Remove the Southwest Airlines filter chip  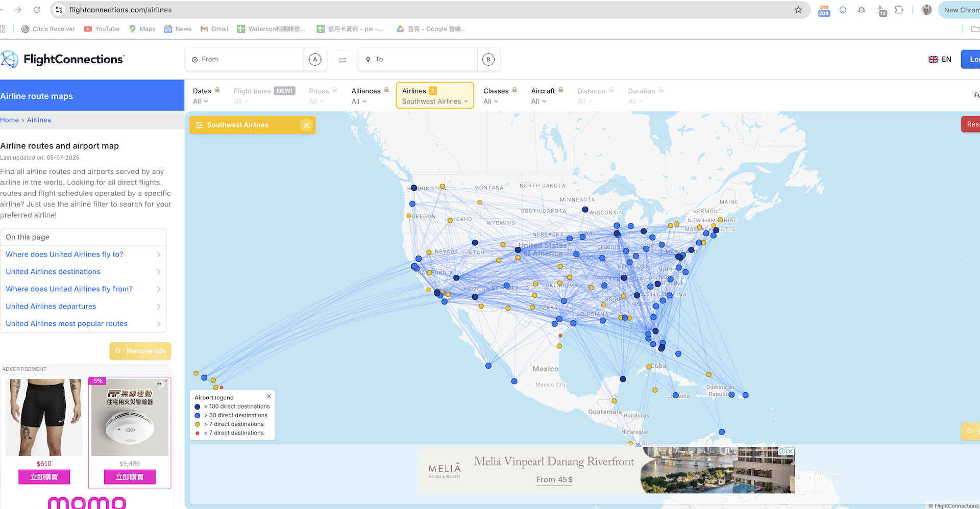point(306,125)
